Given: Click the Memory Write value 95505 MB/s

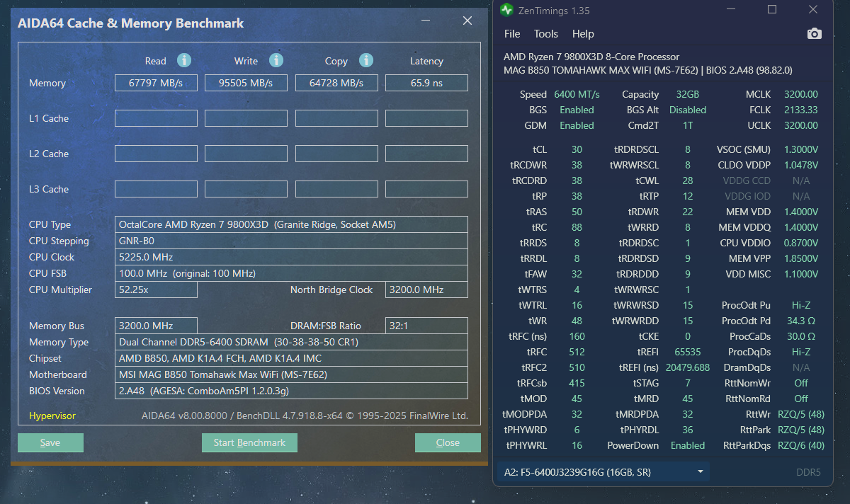Looking at the screenshot, I should (246, 83).
